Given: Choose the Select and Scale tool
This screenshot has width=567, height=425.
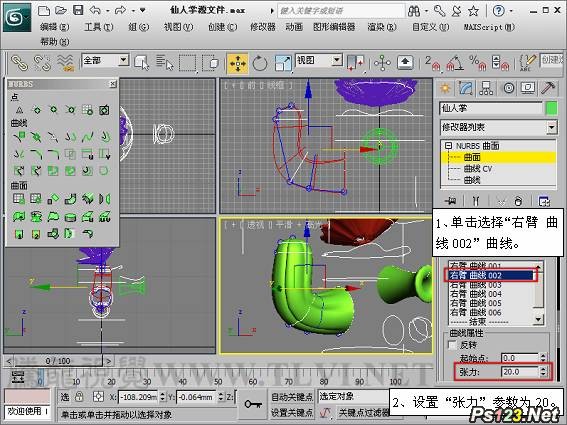Looking at the screenshot, I should point(283,63).
